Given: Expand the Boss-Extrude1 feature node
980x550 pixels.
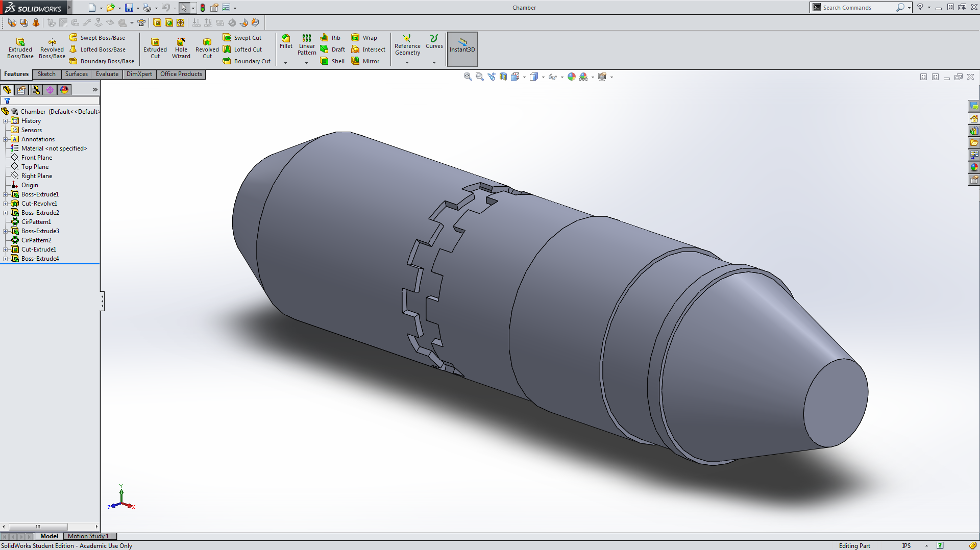Looking at the screenshot, I should pos(6,194).
